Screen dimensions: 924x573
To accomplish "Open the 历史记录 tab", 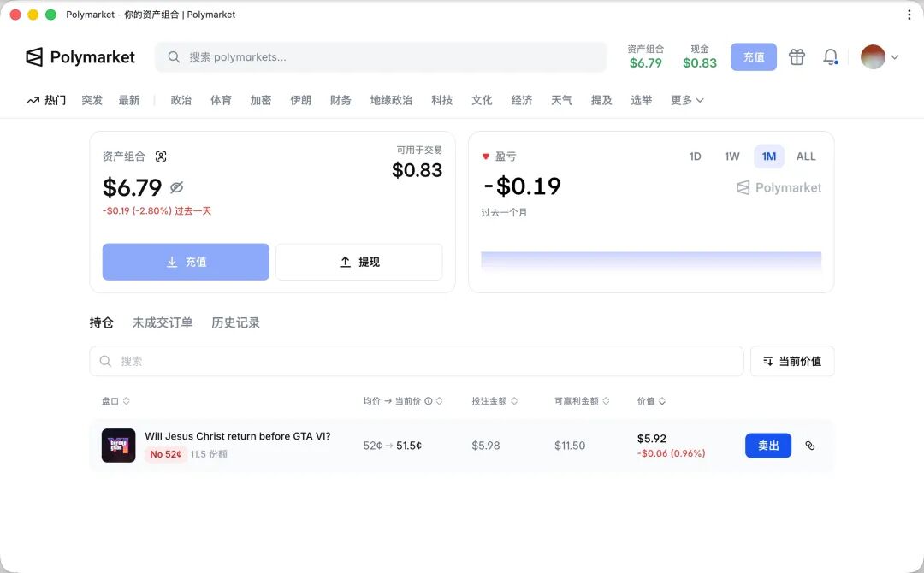I will (x=235, y=322).
